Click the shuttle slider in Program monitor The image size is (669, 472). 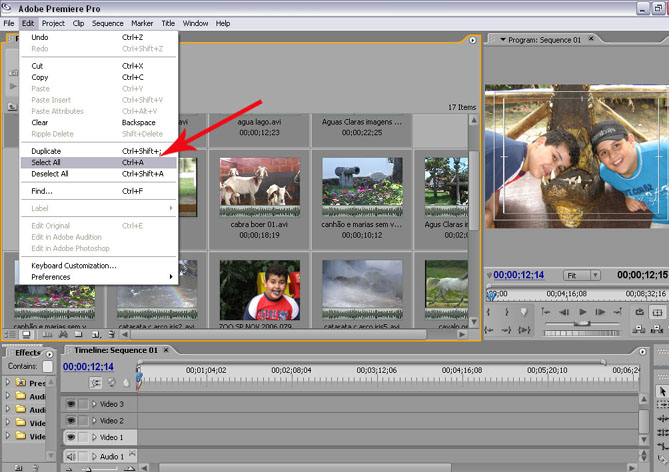pos(580,324)
